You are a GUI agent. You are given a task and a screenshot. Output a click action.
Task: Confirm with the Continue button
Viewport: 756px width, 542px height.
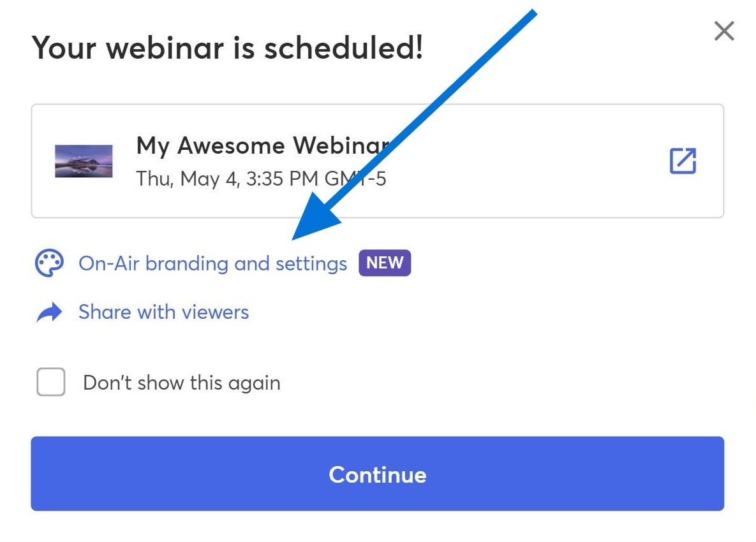[x=378, y=474]
